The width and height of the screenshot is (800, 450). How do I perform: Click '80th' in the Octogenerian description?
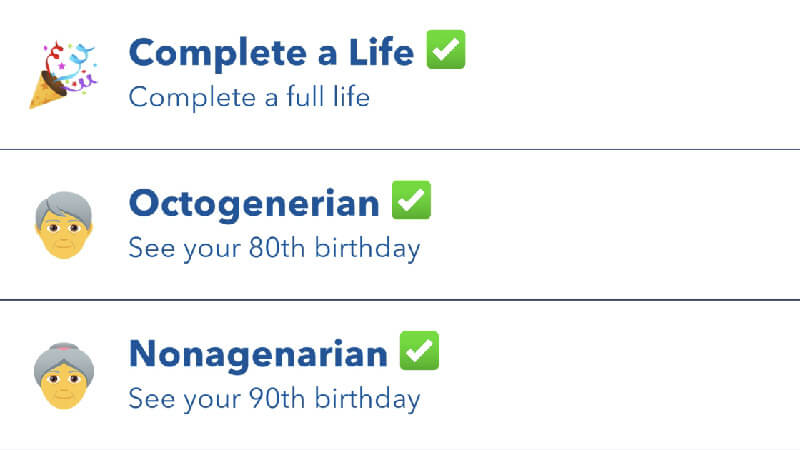click(x=277, y=247)
